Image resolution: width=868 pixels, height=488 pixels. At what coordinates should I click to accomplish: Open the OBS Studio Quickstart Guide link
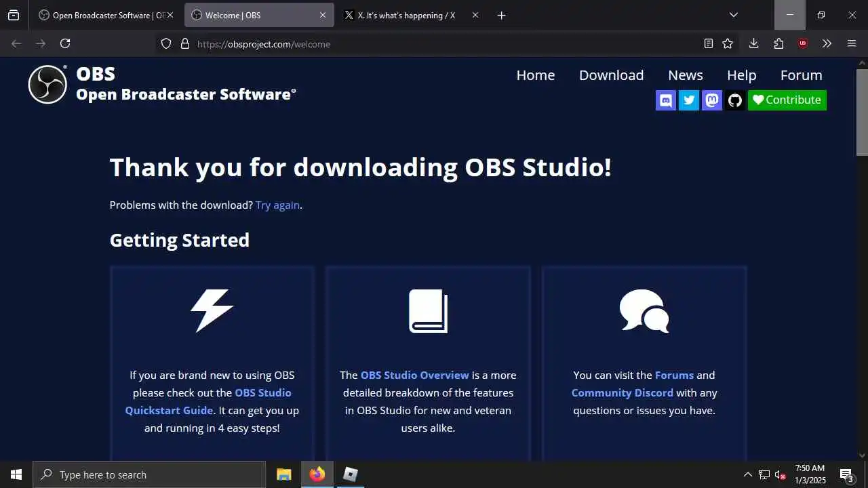[208, 401]
